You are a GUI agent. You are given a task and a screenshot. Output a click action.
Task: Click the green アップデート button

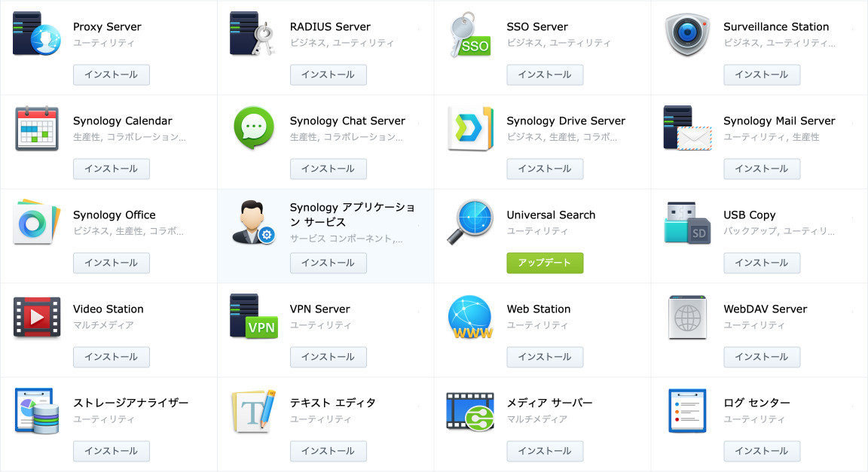(545, 263)
